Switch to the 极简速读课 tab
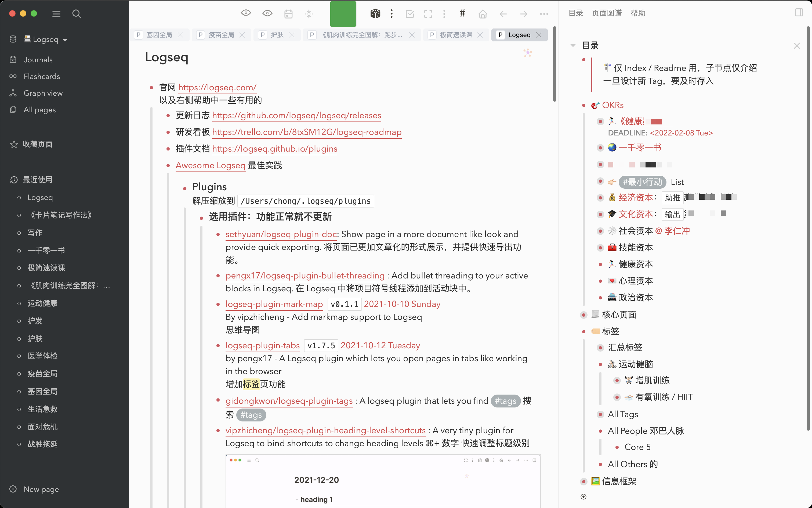The image size is (812, 508). click(x=456, y=35)
